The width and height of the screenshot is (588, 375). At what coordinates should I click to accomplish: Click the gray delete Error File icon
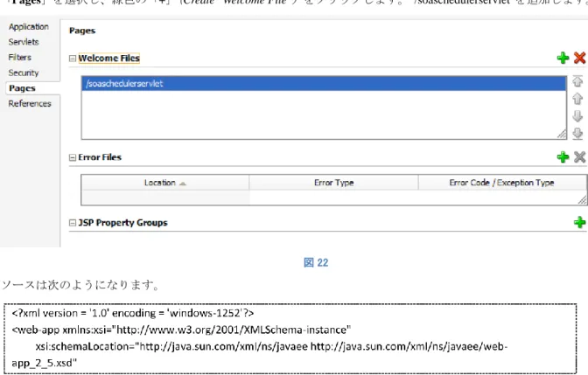pos(580,157)
